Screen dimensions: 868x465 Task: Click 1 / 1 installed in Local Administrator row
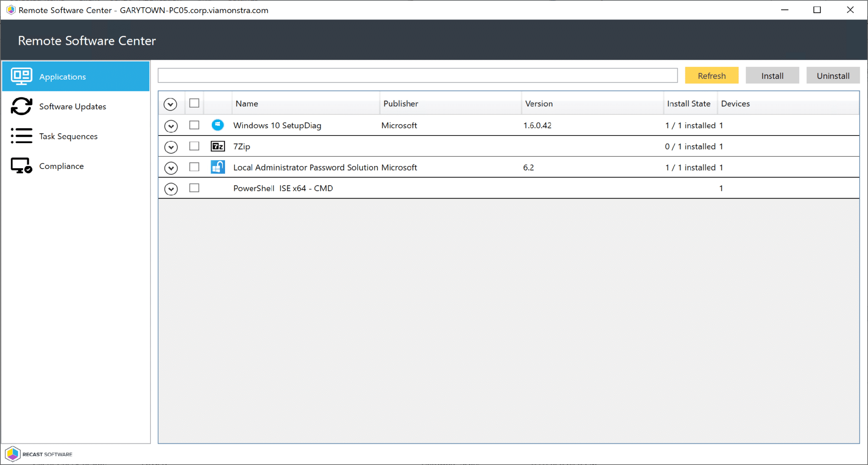tap(690, 167)
